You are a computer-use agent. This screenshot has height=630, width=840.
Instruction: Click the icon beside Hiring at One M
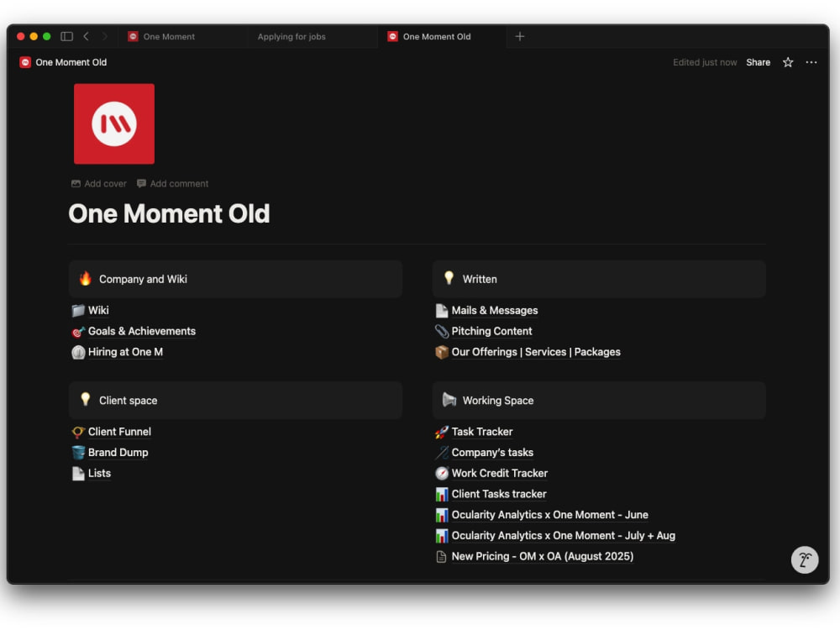pyautogui.click(x=78, y=353)
